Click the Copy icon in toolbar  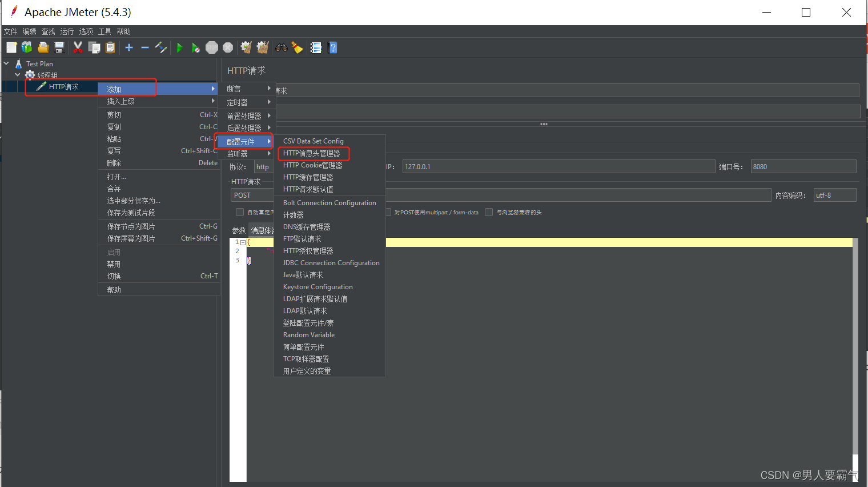pos(94,47)
